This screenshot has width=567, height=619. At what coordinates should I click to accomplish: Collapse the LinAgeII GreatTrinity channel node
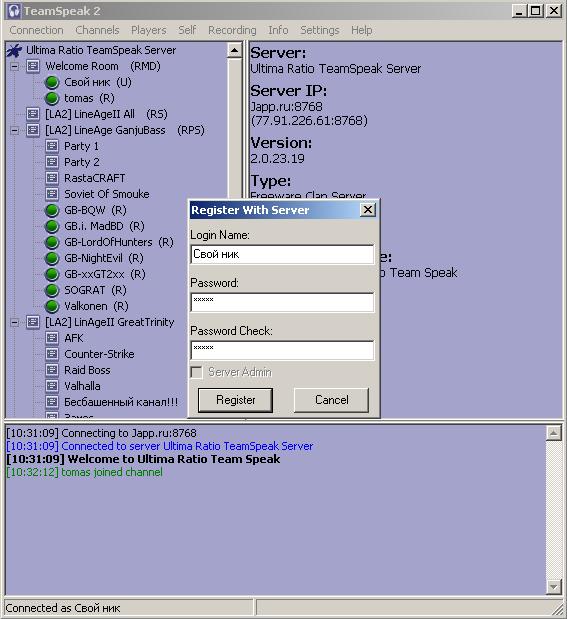coord(14,322)
